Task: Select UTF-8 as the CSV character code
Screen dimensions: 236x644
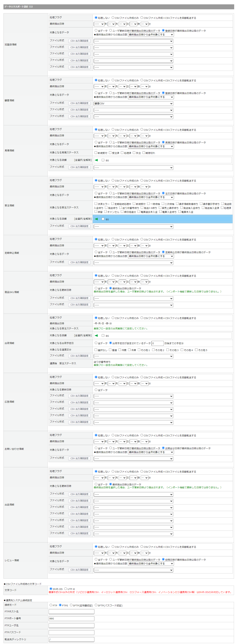Action: point(65,589)
